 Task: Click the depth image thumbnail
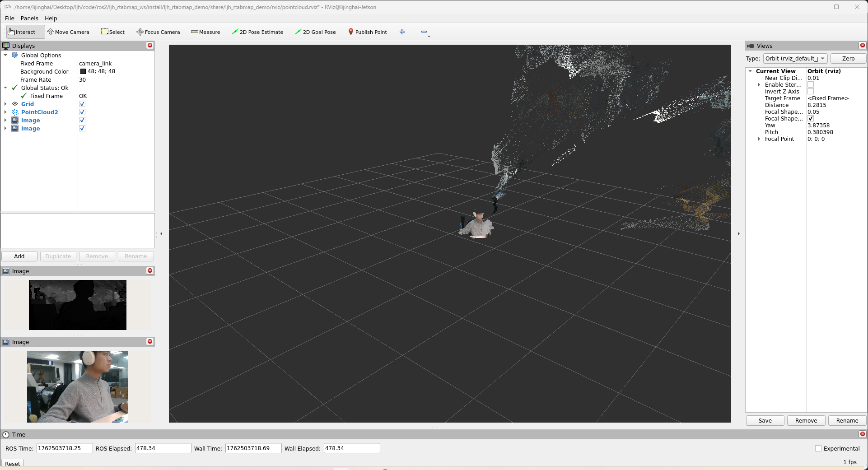click(78, 305)
